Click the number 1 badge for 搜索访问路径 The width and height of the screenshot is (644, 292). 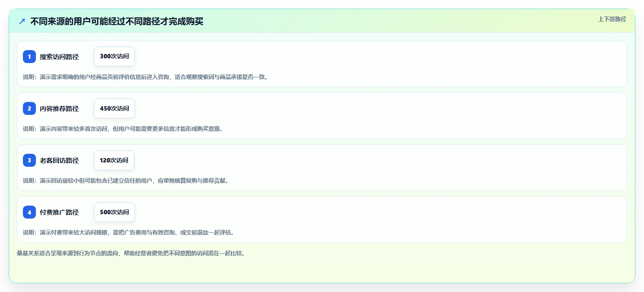point(29,57)
